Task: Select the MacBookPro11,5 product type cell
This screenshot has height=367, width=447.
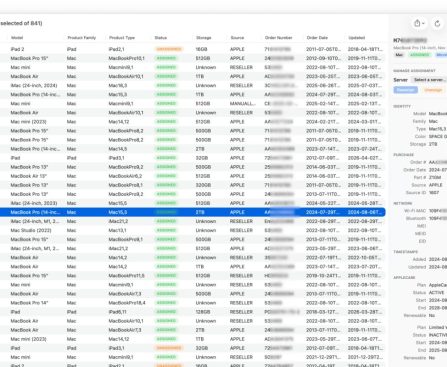Action: (x=127, y=276)
